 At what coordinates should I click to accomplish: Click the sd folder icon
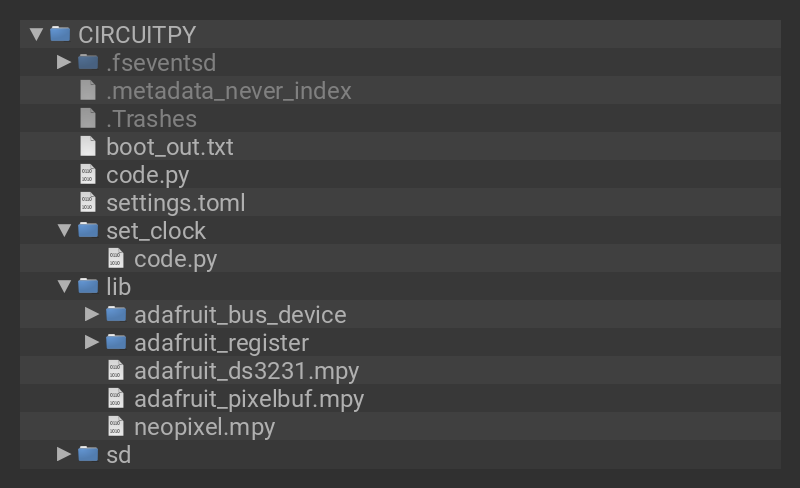(x=88, y=454)
